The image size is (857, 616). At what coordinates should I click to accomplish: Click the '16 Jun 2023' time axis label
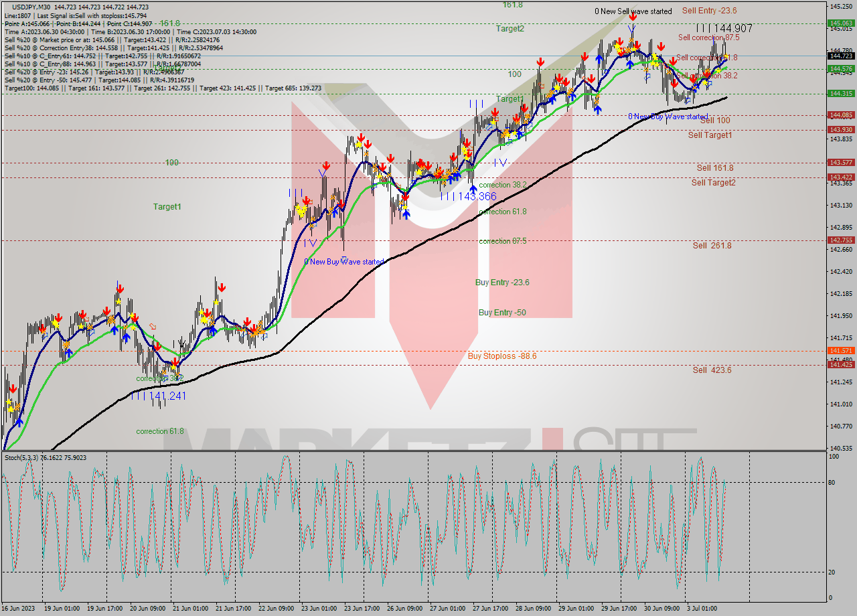tap(17, 609)
